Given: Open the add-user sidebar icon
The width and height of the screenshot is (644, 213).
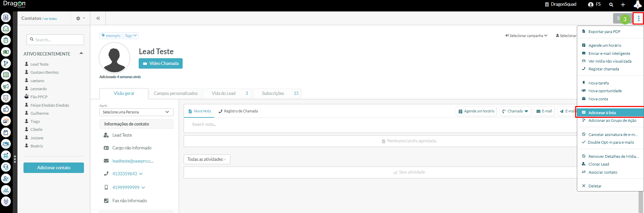Looking at the screenshot, I should 6,179.
